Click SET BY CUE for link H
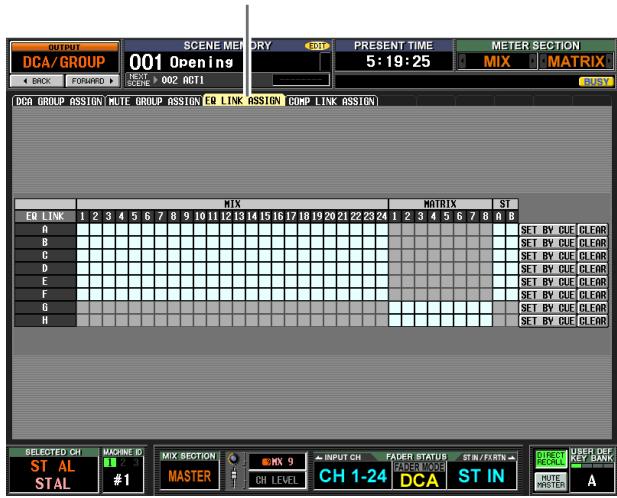 tap(547, 321)
